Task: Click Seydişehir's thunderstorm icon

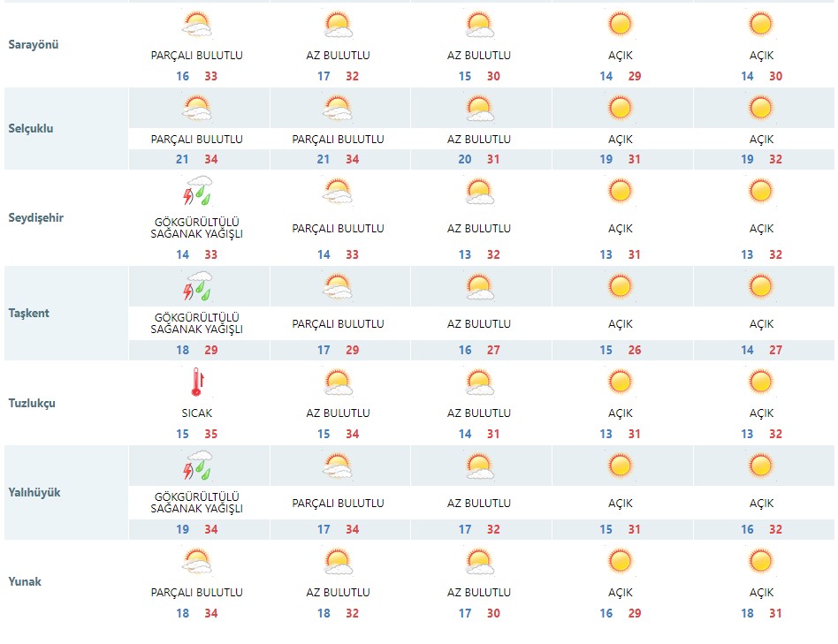Action: [197, 192]
